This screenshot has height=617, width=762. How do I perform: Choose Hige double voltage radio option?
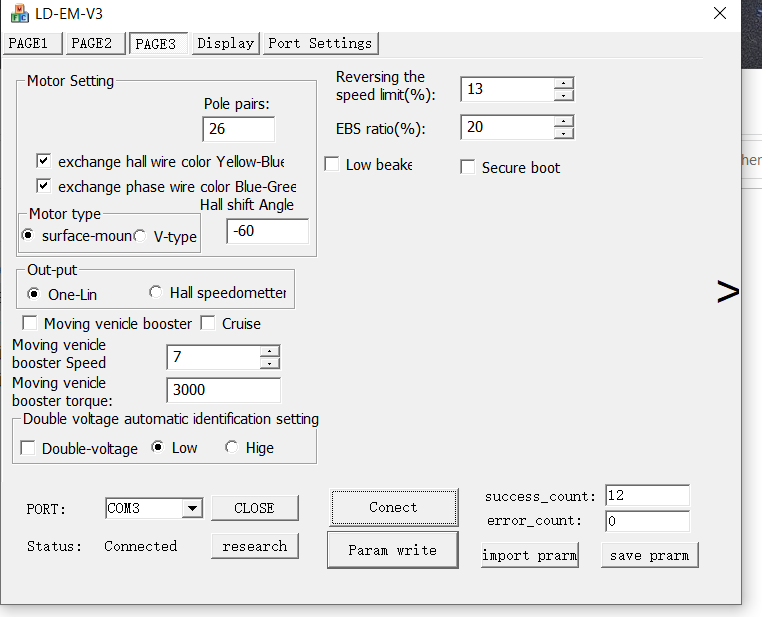tap(232, 448)
